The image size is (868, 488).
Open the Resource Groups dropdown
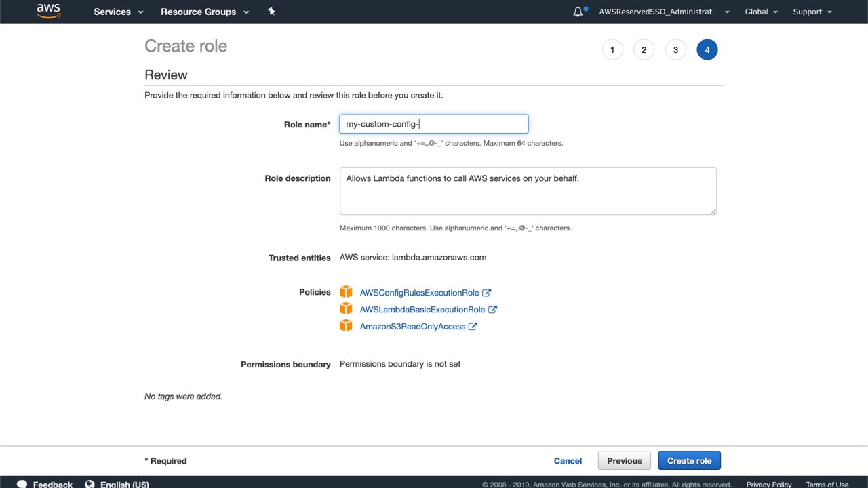click(x=204, y=12)
